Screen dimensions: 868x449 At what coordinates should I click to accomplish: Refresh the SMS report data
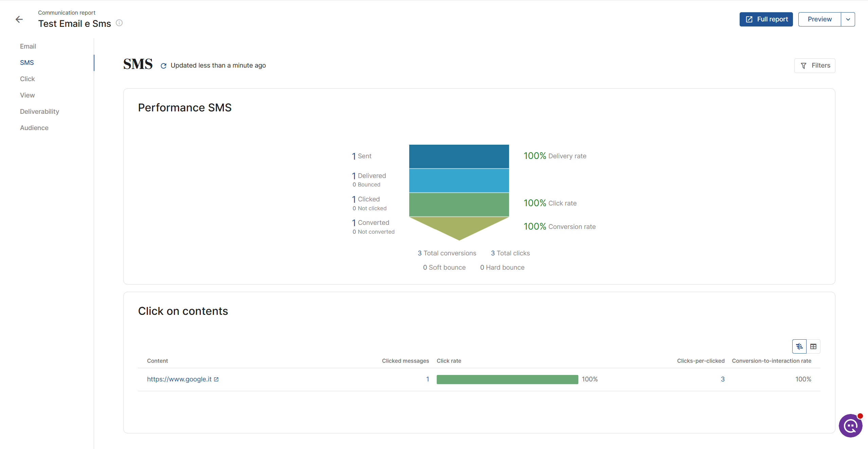(163, 66)
